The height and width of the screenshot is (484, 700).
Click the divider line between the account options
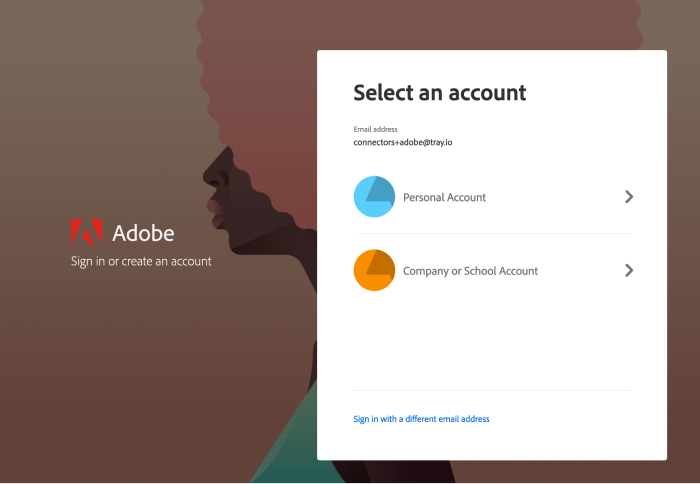pos(492,234)
